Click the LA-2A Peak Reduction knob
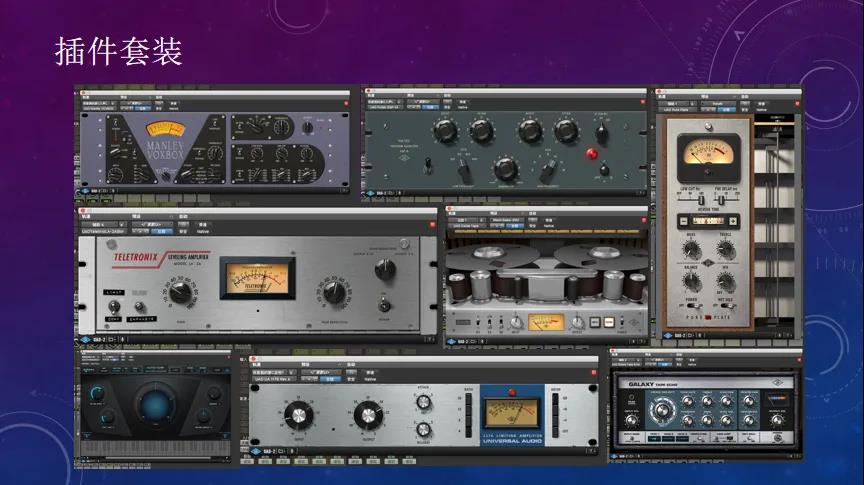The image size is (864, 485). click(334, 292)
